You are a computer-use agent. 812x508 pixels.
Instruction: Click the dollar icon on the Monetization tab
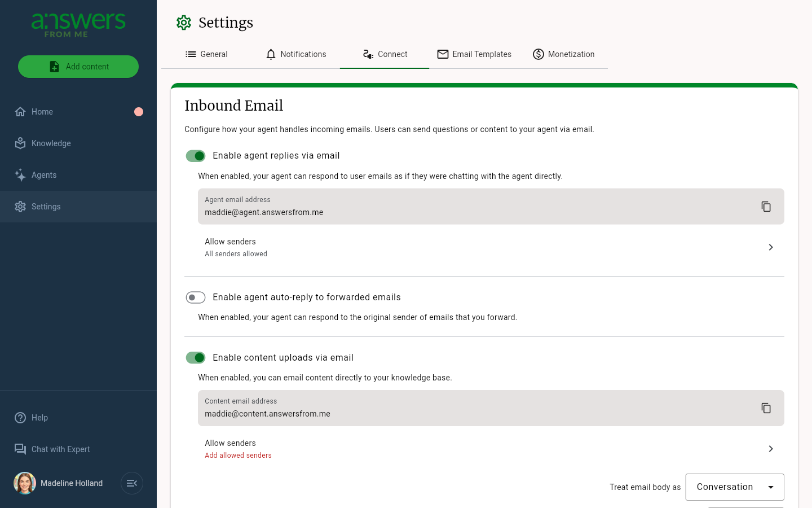pos(539,54)
